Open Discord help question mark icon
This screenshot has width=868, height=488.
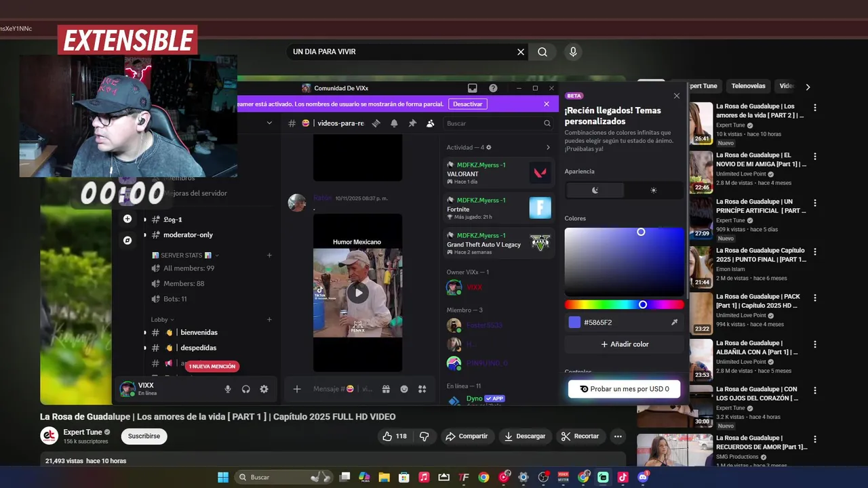tap(493, 88)
